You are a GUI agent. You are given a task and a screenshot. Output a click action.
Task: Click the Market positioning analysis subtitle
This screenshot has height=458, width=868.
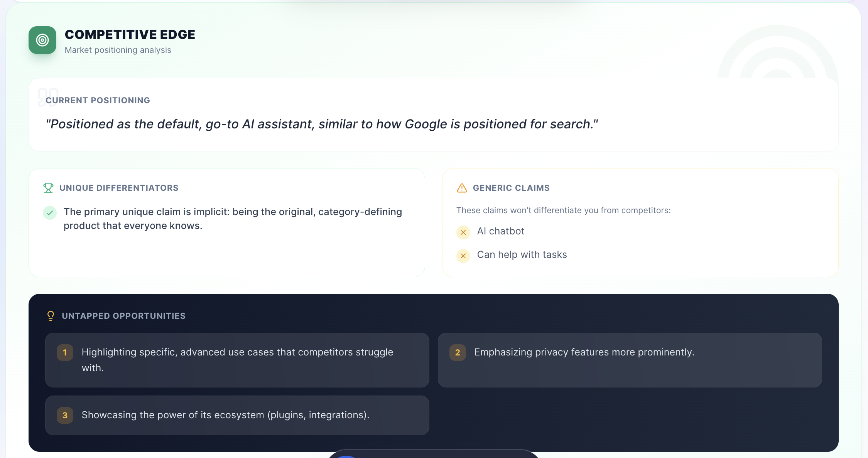point(118,50)
